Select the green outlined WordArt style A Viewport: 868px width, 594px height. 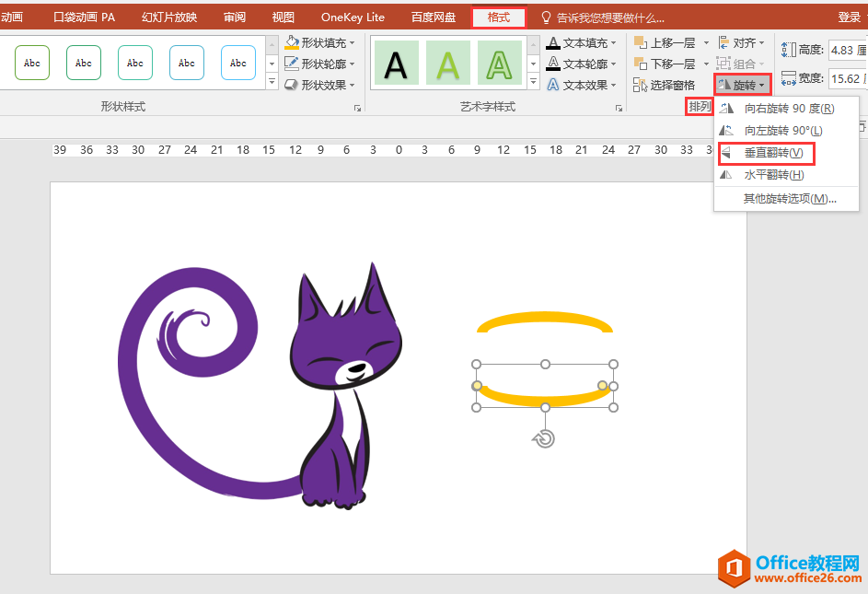[499, 64]
